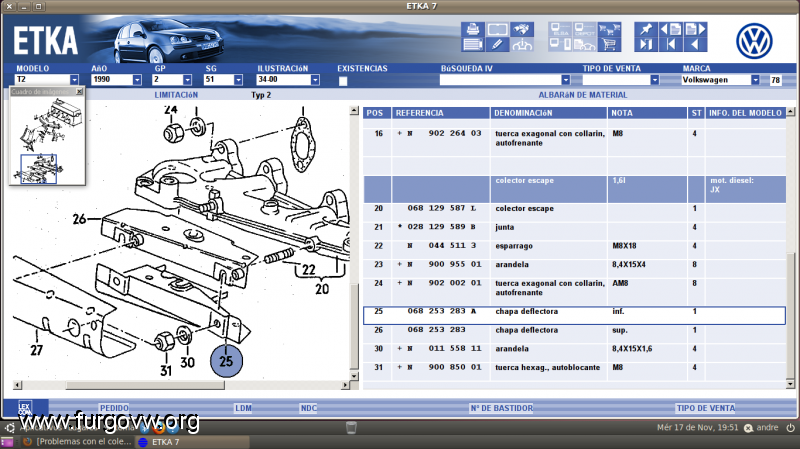800x449 pixels.
Task: Click the Volkswagen logo
Action: click(754, 41)
